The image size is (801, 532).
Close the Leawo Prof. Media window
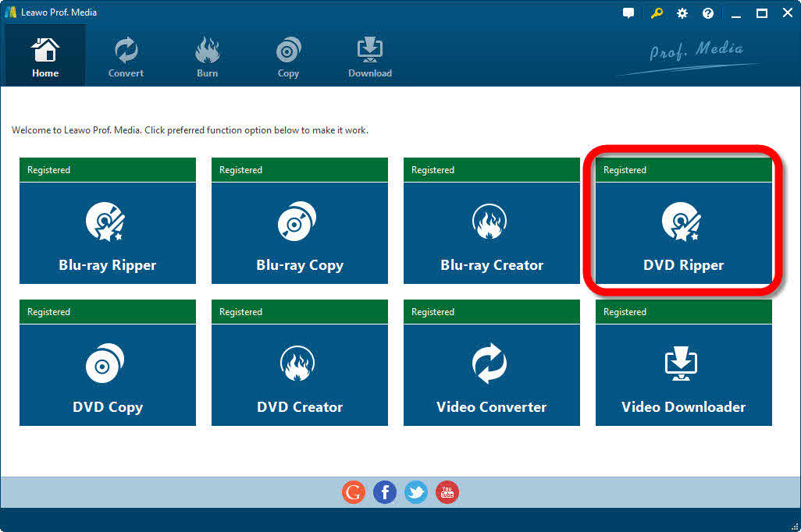[788, 12]
